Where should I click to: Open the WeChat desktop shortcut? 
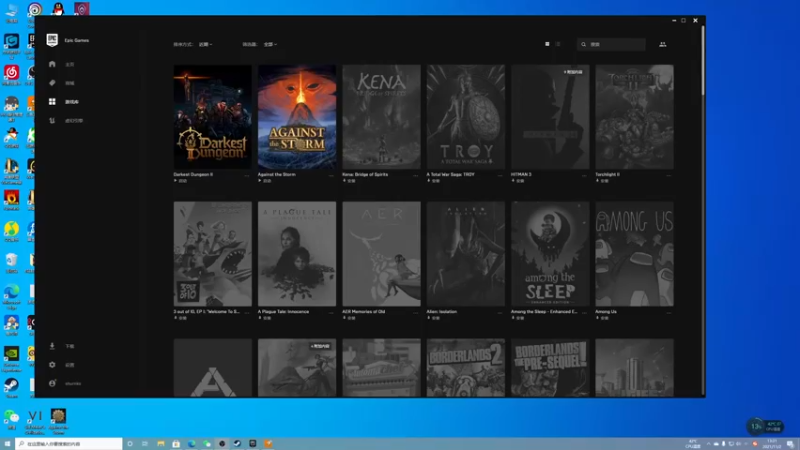[x=11, y=419]
